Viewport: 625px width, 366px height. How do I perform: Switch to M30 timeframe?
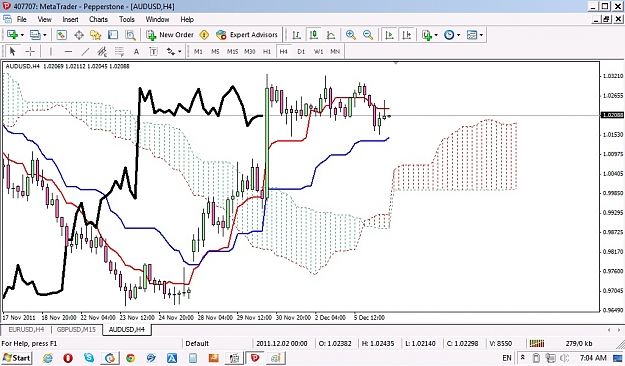point(250,51)
